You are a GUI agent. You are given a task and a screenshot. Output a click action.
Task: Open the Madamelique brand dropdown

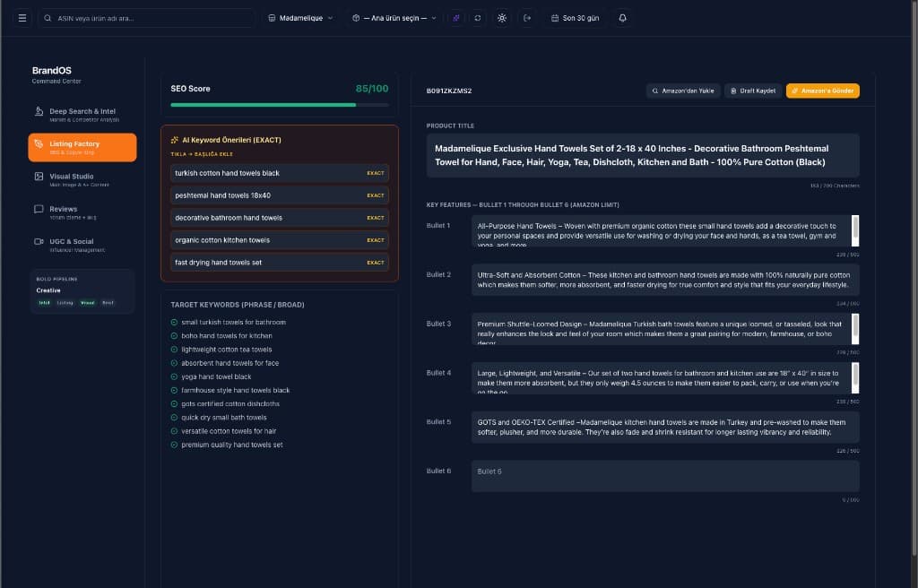tap(300, 18)
